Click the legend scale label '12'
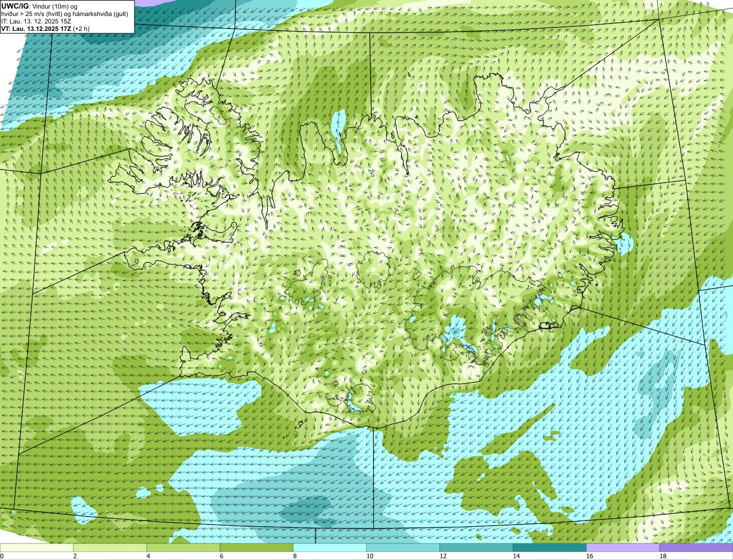 tap(443, 556)
